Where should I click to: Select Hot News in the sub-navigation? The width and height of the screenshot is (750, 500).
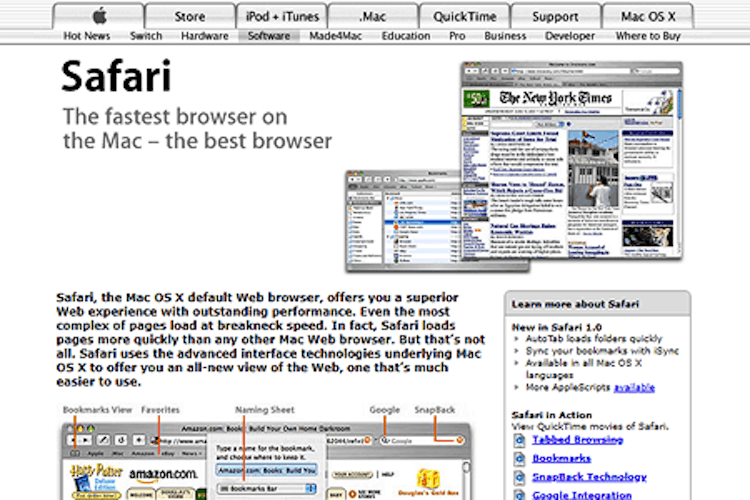87,36
